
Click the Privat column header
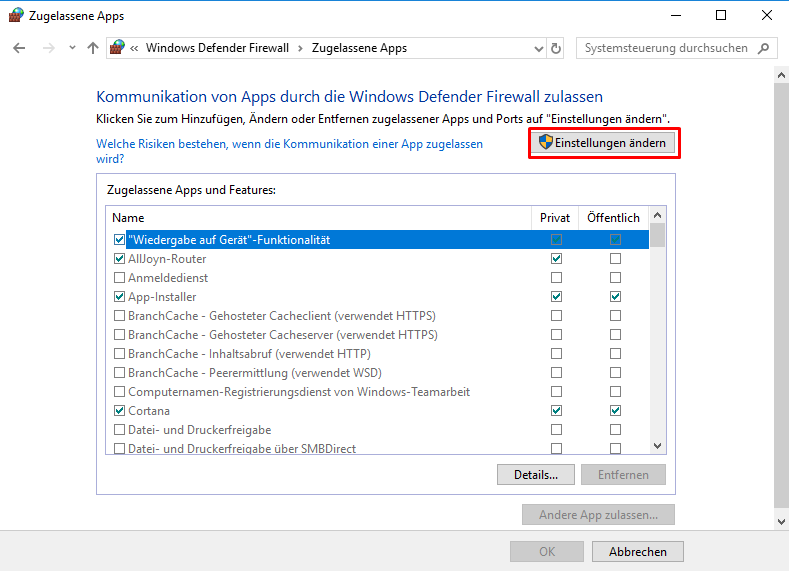pos(555,218)
